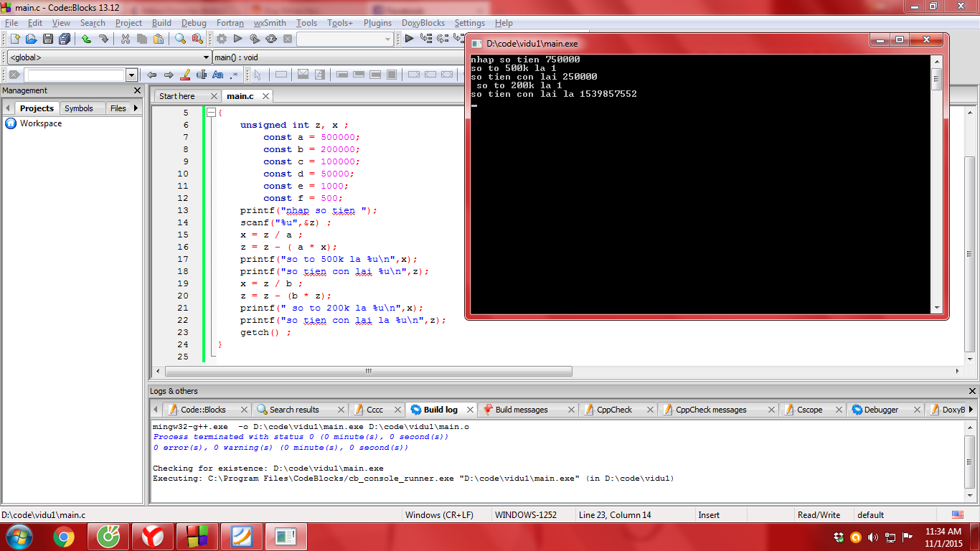Click the New file toolbar icon
This screenshot has width=980, height=551.
pos(14,39)
